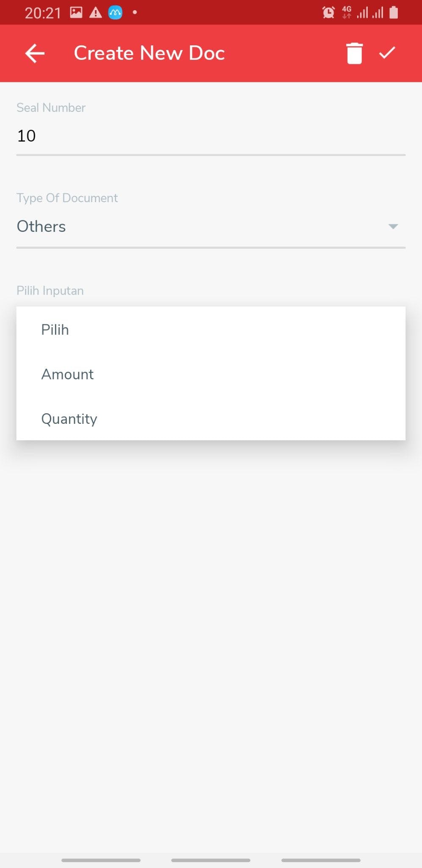Select the Pilih option in the list
The height and width of the screenshot is (868, 422).
click(55, 330)
